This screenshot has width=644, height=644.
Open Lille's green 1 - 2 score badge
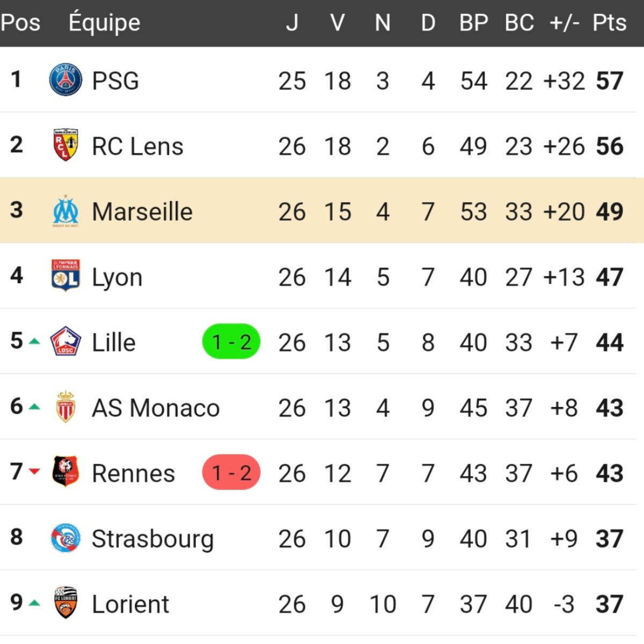pos(231,341)
